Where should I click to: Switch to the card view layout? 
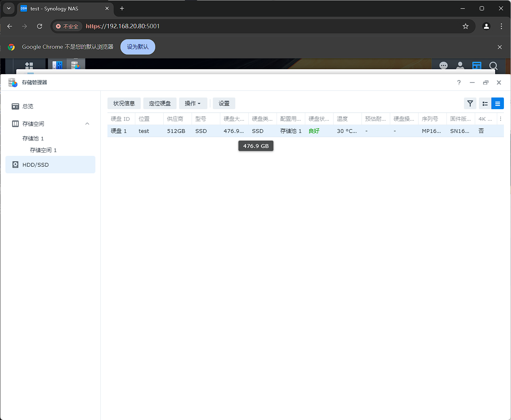click(485, 103)
